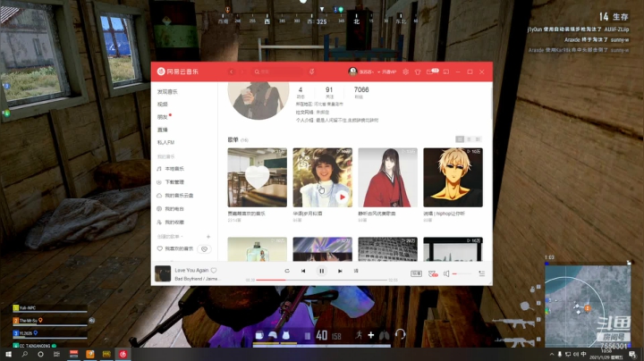The width and height of the screenshot is (644, 361).
Task: Seek on the song progress bar
Action: (322, 280)
